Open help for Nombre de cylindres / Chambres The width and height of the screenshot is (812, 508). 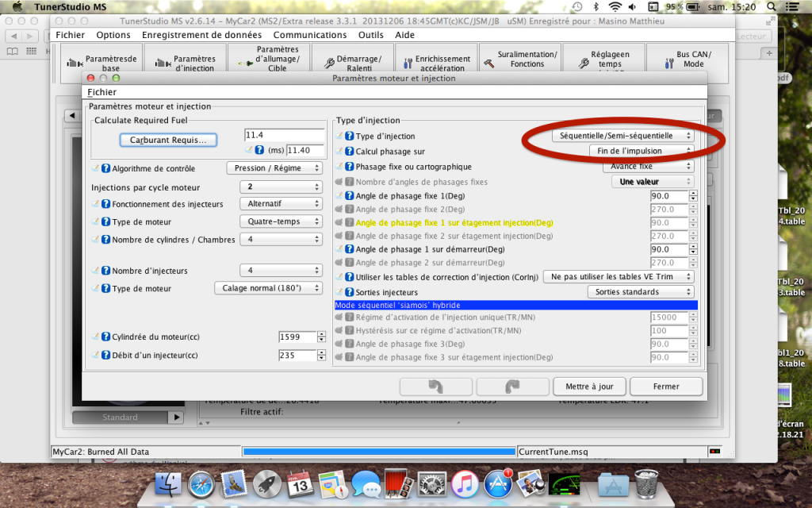pos(105,240)
